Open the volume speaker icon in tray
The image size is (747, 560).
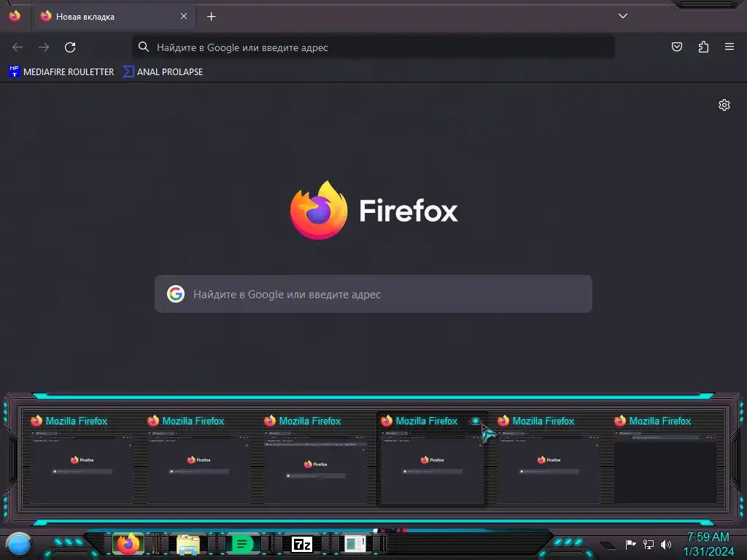[666, 544]
